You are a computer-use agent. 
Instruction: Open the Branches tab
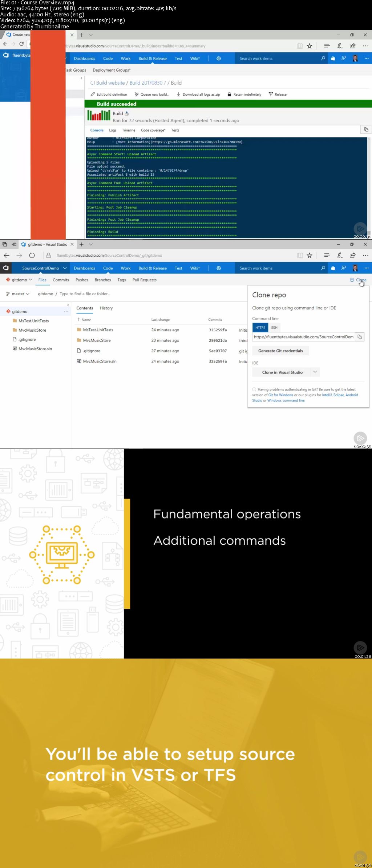103,280
